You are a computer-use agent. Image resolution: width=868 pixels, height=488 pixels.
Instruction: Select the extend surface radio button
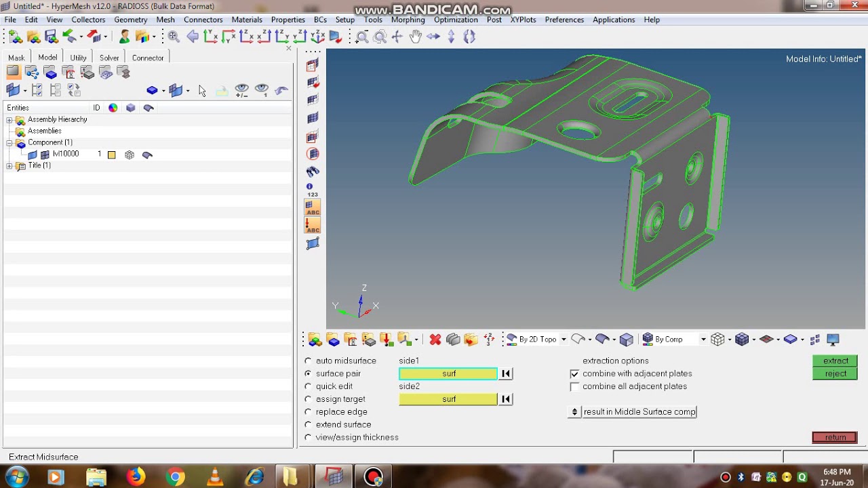point(308,425)
